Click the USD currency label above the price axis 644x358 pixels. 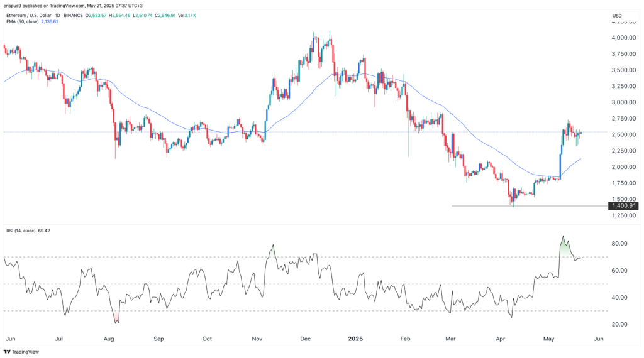(619, 14)
